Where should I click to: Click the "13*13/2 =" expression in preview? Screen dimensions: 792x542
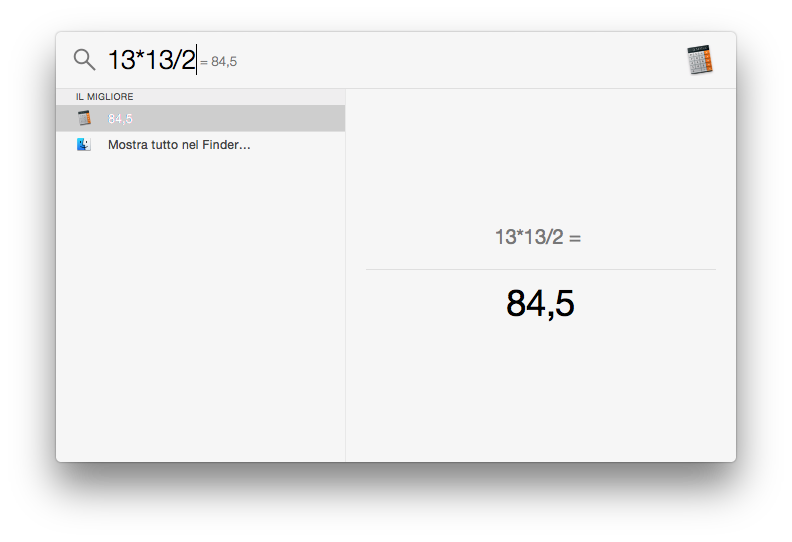pyautogui.click(x=538, y=237)
